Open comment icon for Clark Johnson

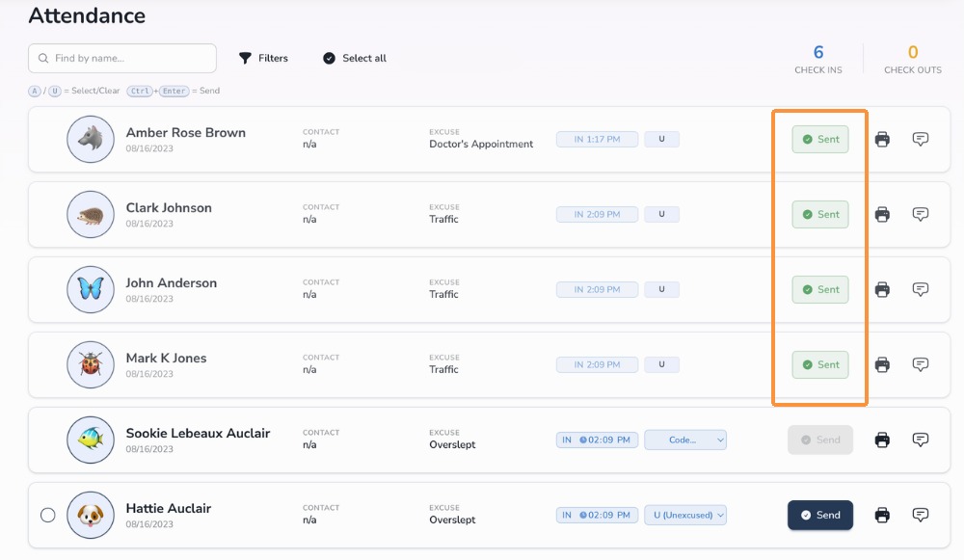[920, 214]
